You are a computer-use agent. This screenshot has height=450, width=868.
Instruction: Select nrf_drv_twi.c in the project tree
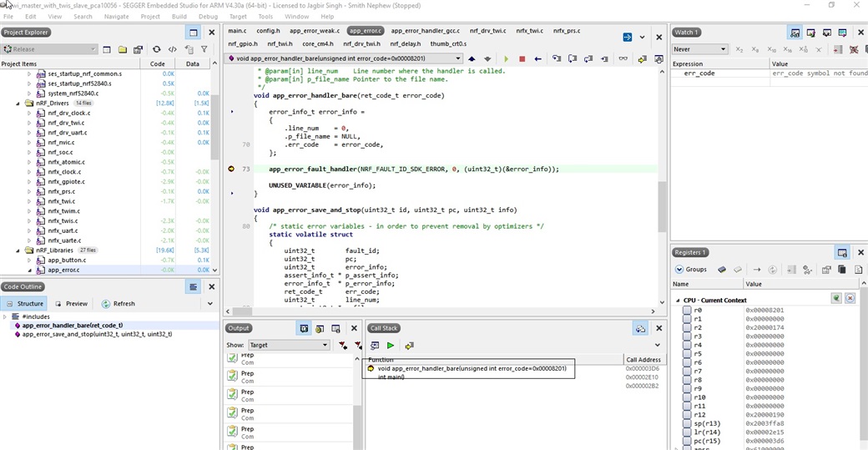[65, 123]
